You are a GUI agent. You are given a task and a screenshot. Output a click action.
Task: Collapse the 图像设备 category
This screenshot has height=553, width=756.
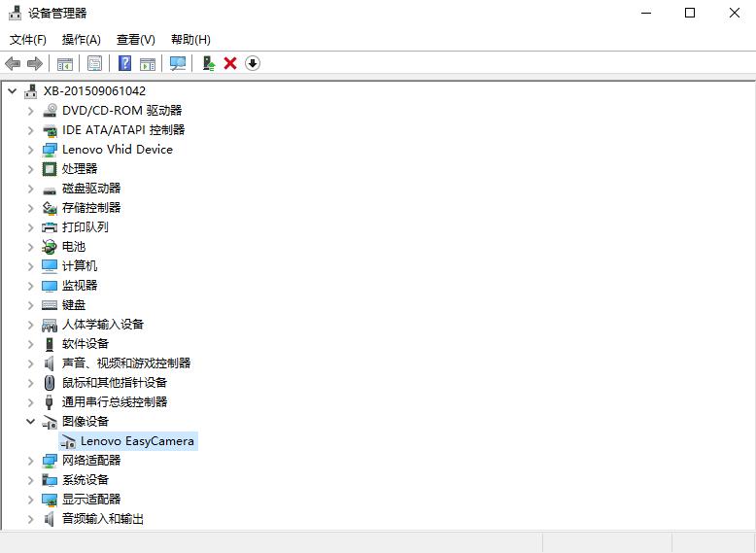(x=30, y=421)
